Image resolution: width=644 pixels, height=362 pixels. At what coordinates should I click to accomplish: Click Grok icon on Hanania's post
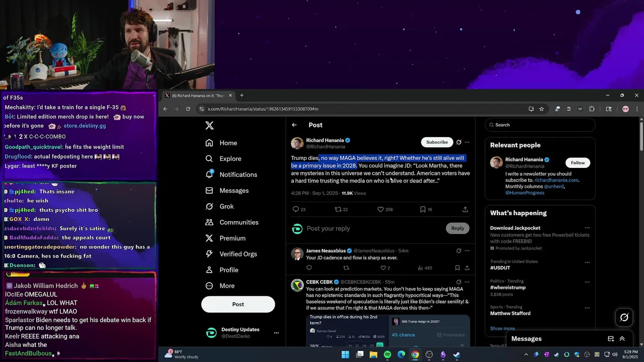pyautogui.click(x=458, y=142)
